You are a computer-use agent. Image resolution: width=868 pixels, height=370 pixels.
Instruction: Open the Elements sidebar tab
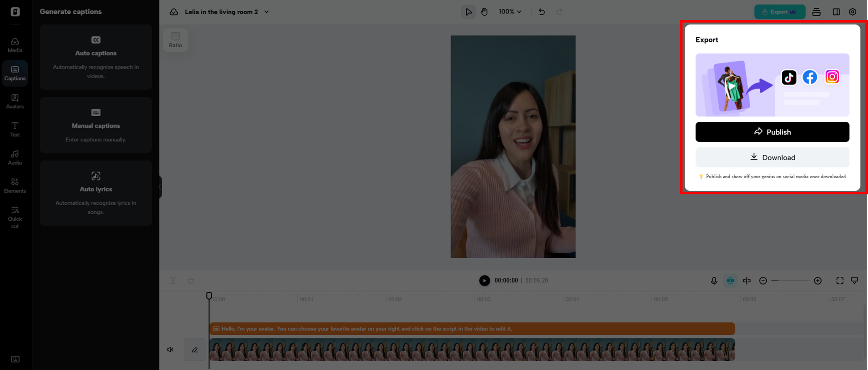pyautogui.click(x=15, y=186)
